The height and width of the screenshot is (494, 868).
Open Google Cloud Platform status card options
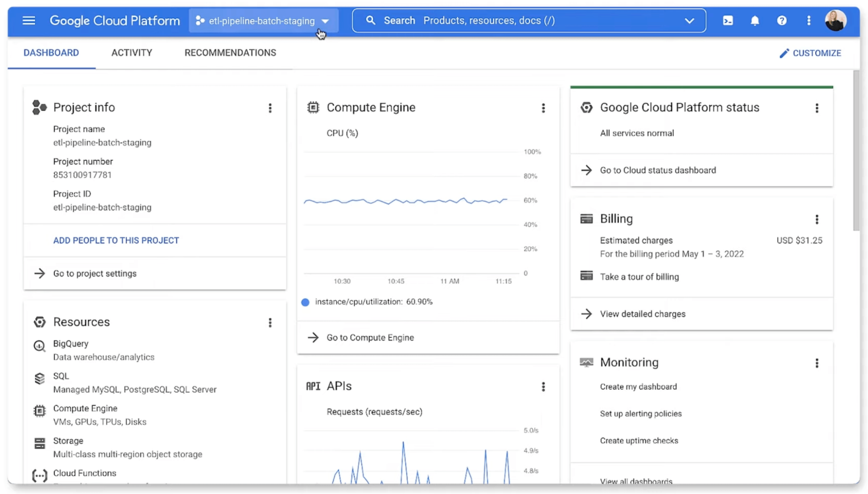tap(817, 108)
